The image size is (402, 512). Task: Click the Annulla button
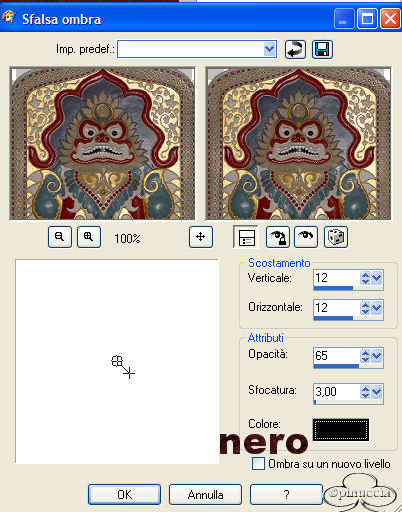(x=205, y=495)
